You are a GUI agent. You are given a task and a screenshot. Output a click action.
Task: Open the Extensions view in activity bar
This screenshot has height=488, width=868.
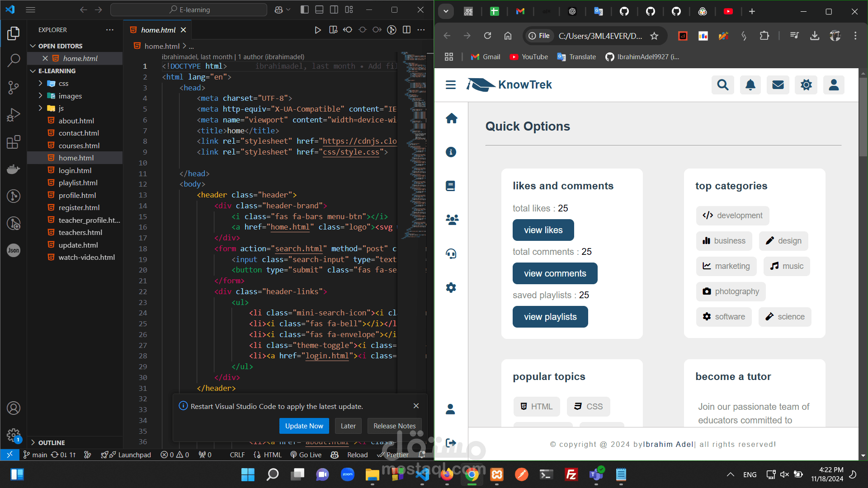tap(14, 142)
